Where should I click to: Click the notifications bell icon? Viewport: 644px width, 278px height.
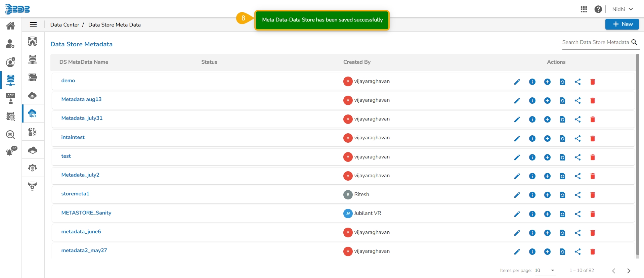tap(10, 152)
